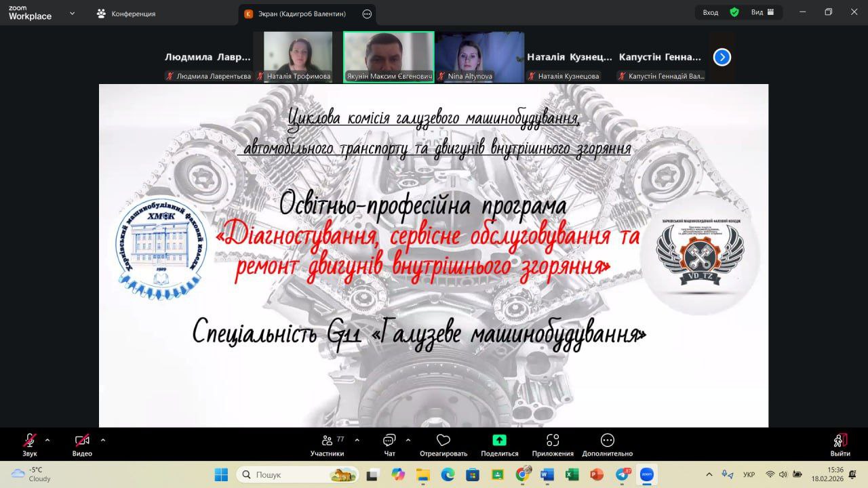Select the Капустін Геннадій participant tile

pyautogui.click(x=660, y=57)
